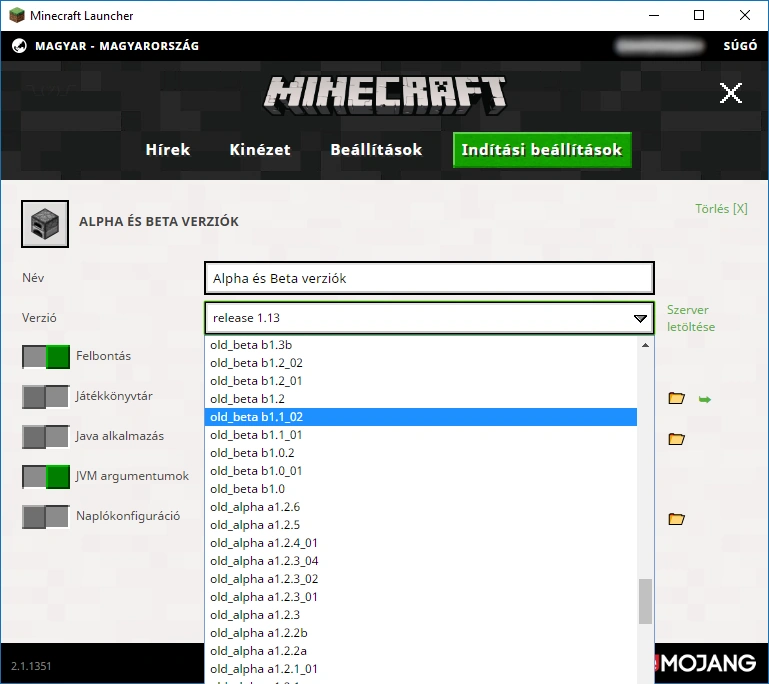This screenshot has width=769, height=684.
Task: Select old_beta b1.0 version
Action: [421, 489]
